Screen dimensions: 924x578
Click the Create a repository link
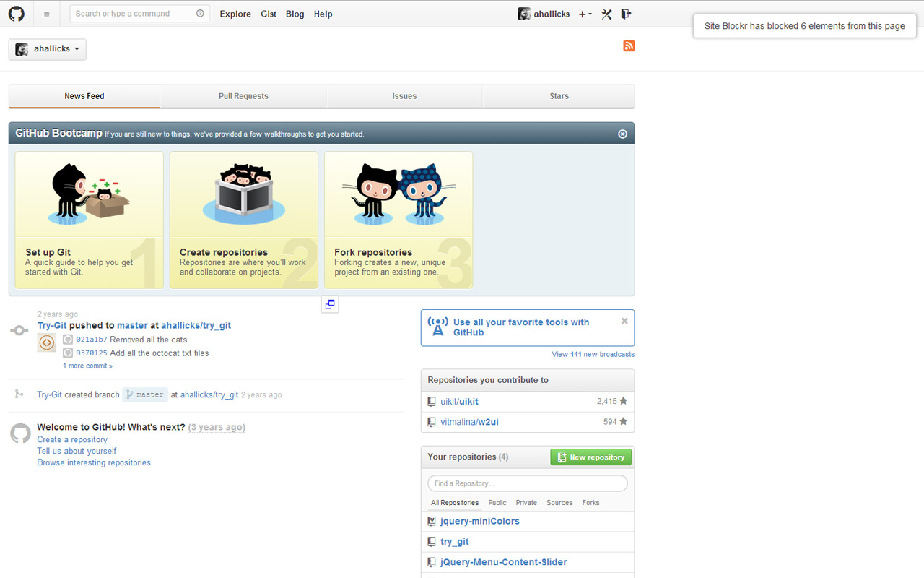click(72, 439)
